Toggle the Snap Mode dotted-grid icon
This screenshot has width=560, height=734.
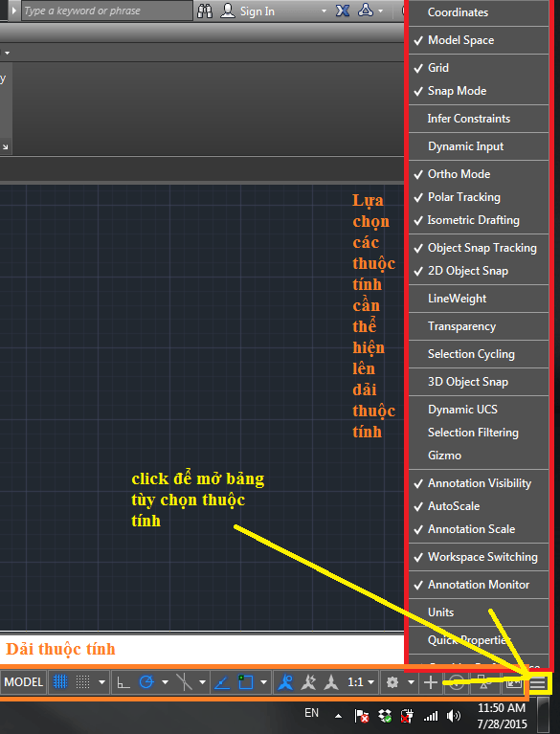(83, 682)
